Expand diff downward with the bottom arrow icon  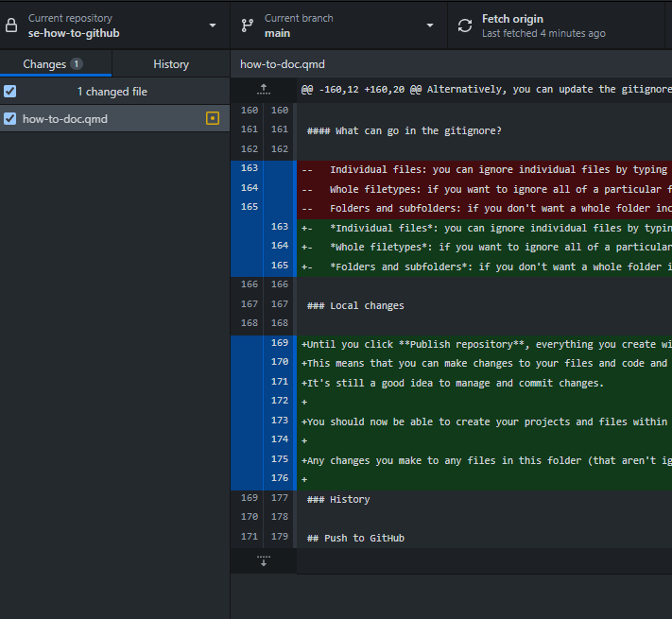click(264, 560)
